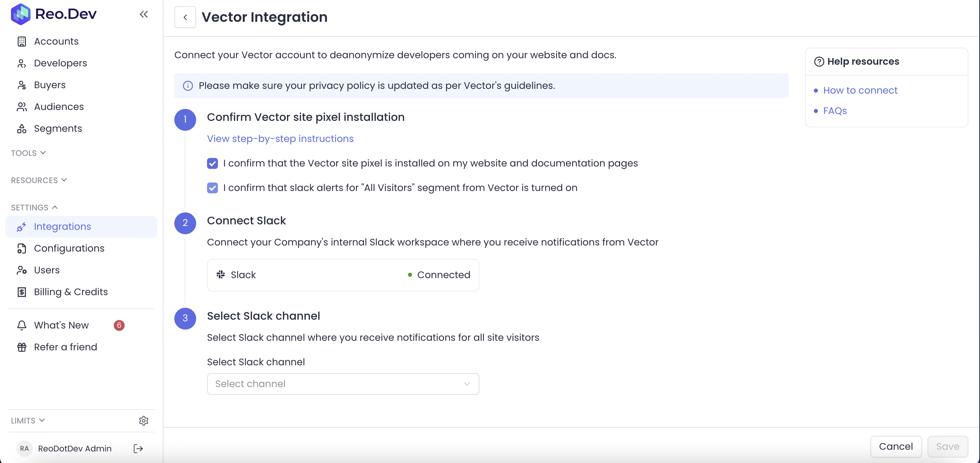Viewport: 980px width, 463px height.
Task: Click the gift icon for Refer a friend
Action: (x=22, y=347)
